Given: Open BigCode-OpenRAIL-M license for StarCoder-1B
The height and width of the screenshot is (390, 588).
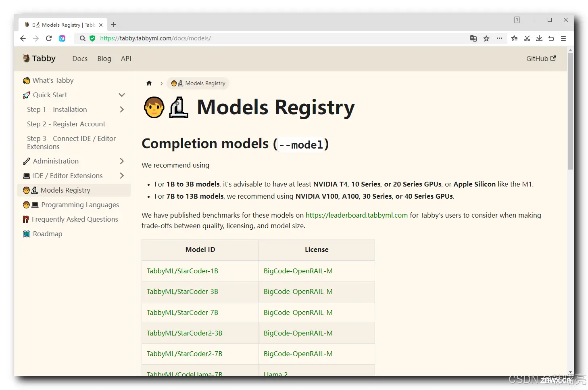Looking at the screenshot, I should [298, 271].
